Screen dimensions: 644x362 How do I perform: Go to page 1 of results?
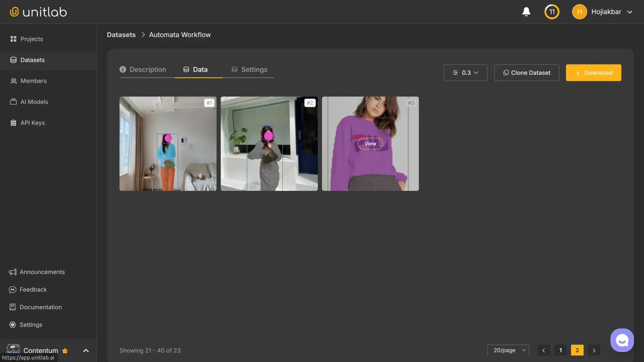[560, 350]
